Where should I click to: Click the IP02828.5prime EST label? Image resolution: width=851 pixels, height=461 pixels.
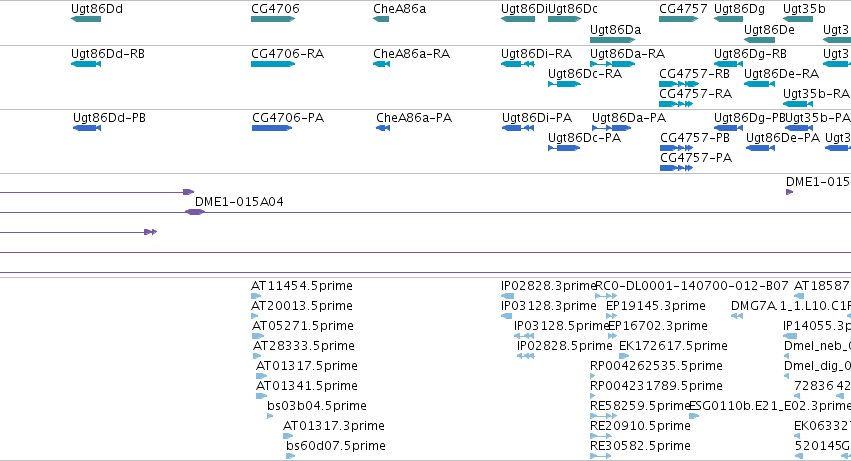pos(564,346)
